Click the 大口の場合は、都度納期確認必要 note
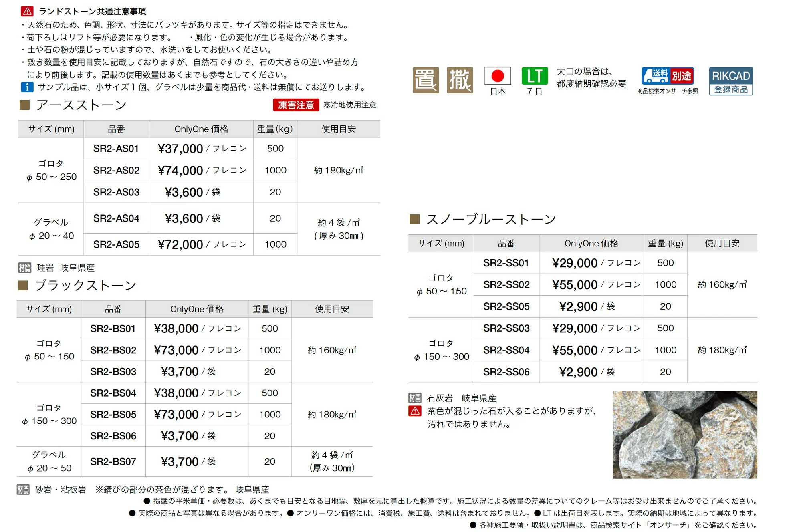801x532 pixels. [591, 77]
